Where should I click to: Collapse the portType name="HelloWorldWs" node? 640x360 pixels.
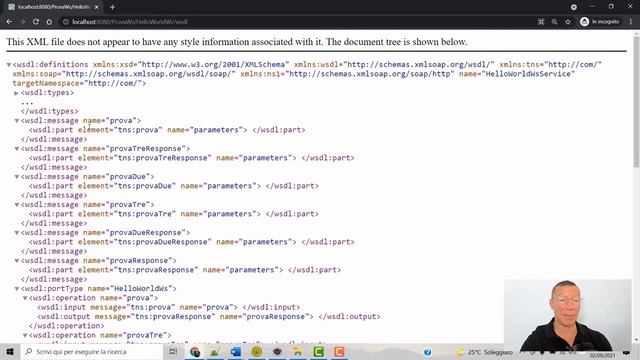[x=17, y=289]
